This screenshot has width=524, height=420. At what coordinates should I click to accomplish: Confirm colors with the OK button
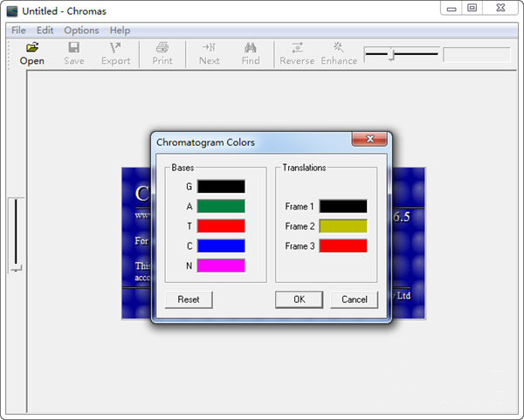click(x=299, y=300)
